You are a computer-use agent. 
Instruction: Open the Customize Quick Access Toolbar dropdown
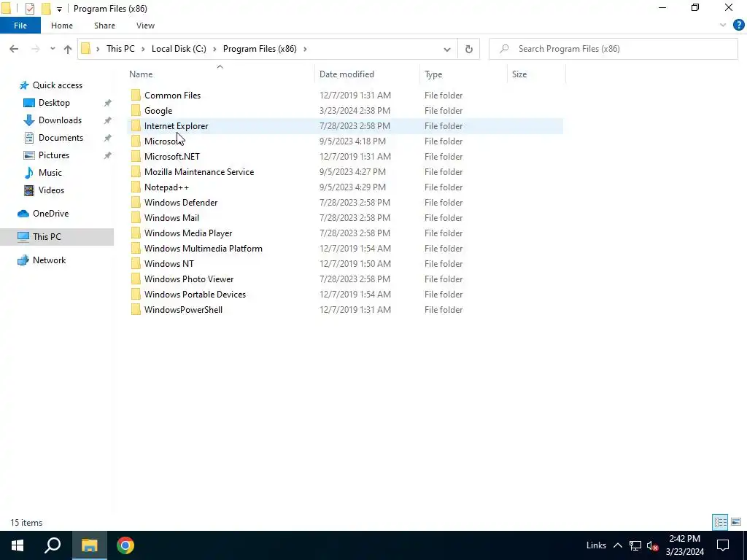tap(59, 9)
